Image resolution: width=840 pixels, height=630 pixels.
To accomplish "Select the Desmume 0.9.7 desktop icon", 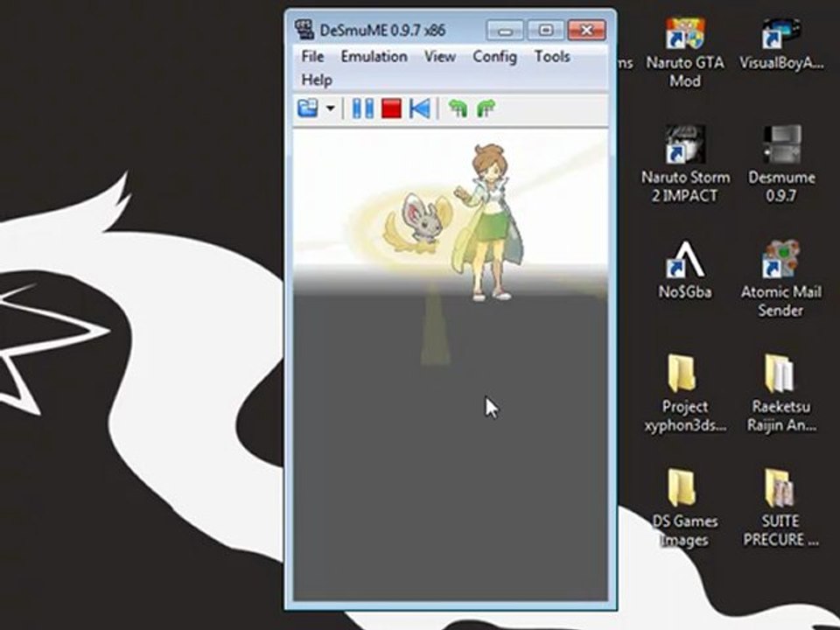I will tap(781, 165).
